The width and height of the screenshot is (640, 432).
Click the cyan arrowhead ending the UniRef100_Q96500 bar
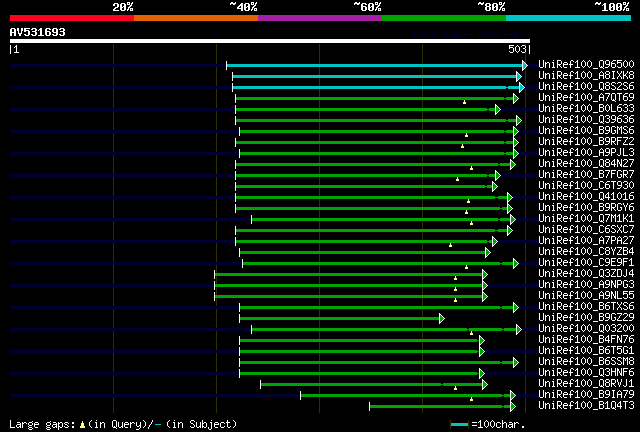(525, 65)
